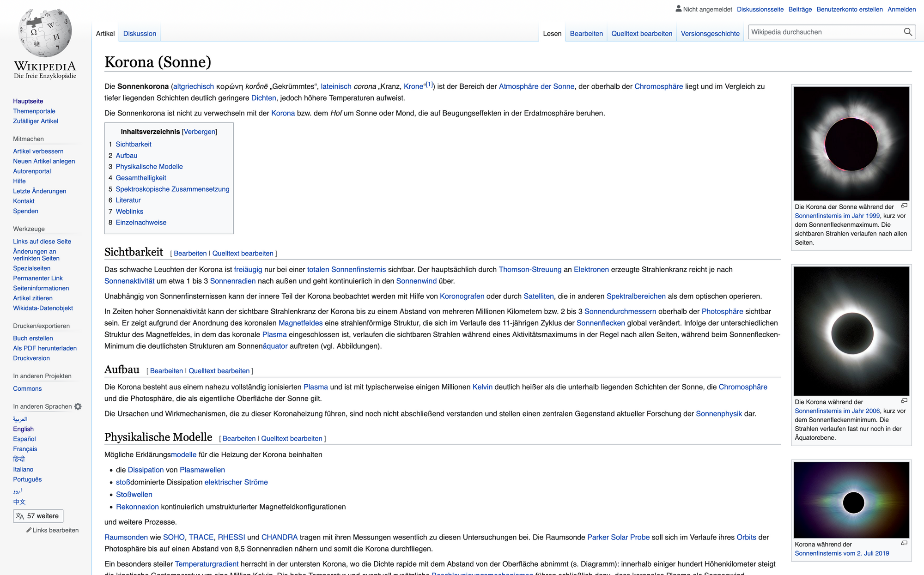Open Temperaturgradient link
Image resolution: width=924 pixels, height=575 pixels.
click(x=207, y=564)
